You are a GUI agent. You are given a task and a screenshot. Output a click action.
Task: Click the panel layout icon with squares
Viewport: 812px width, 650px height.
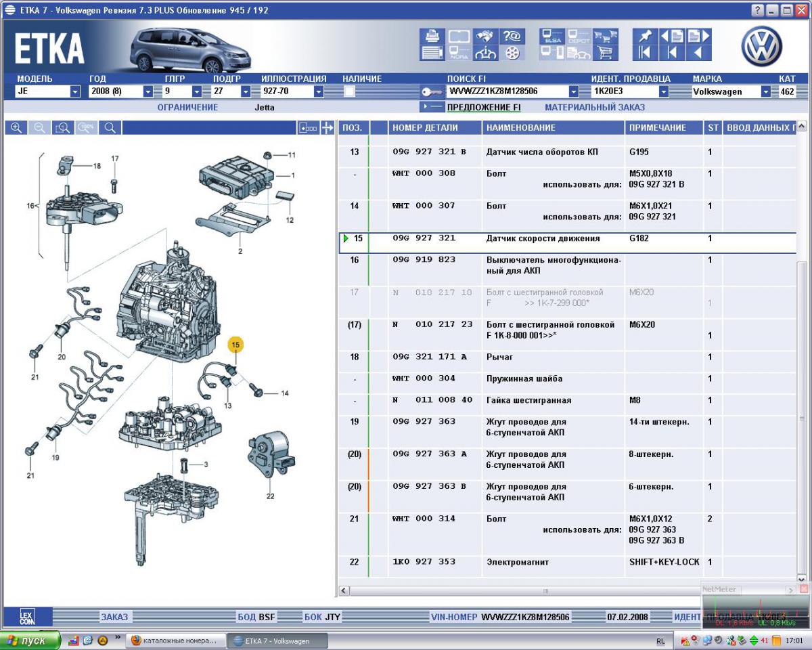pyautogui.click(x=308, y=127)
